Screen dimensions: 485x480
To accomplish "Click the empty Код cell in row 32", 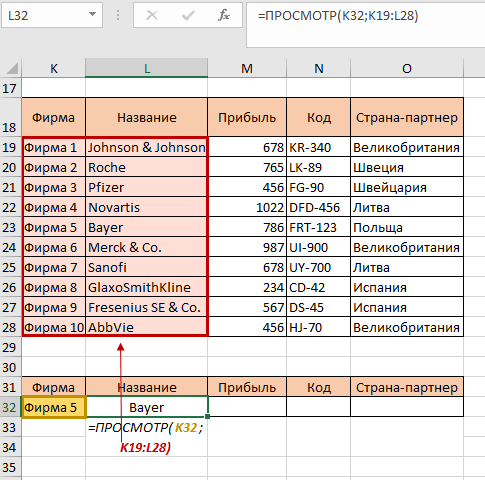I will click(x=319, y=407).
